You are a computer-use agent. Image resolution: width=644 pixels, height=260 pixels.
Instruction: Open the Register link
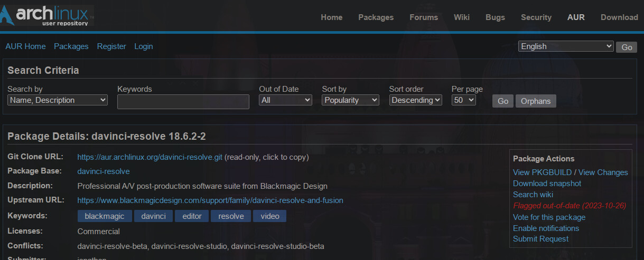pos(111,46)
